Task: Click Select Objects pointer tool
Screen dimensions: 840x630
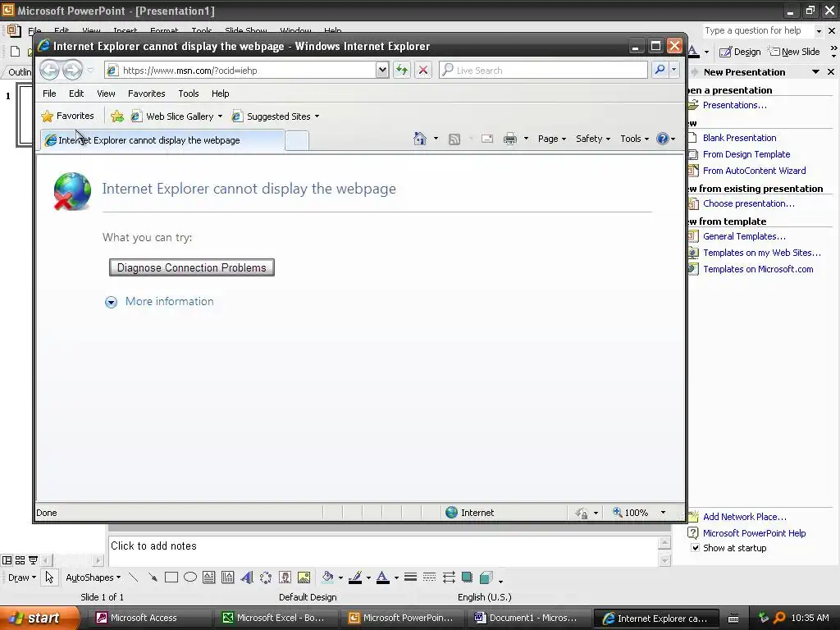Action: (x=49, y=577)
